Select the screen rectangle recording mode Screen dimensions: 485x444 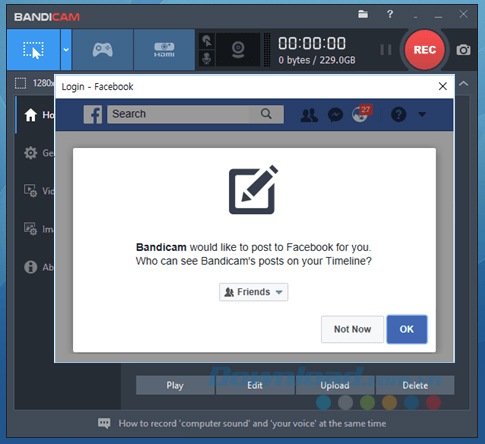(x=33, y=50)
